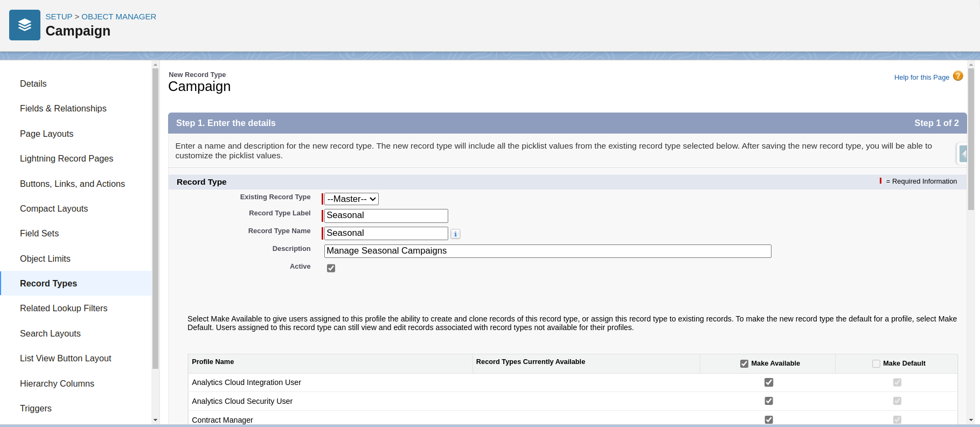Click the OBJECT MANAGER breadcrumb link
This screenshot has height=427, width=980.
tap(119, 17)
